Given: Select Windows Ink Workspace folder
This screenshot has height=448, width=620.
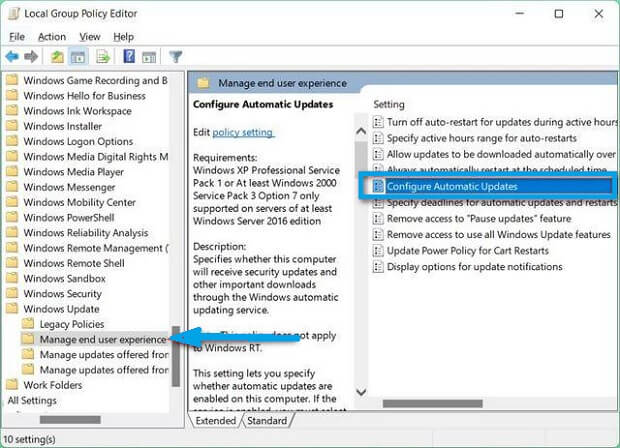Looking at the screenshot, I should (78, 111).
